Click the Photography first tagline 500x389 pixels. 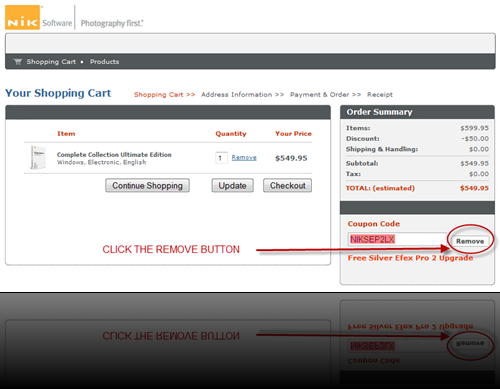(x=112, y=23)
